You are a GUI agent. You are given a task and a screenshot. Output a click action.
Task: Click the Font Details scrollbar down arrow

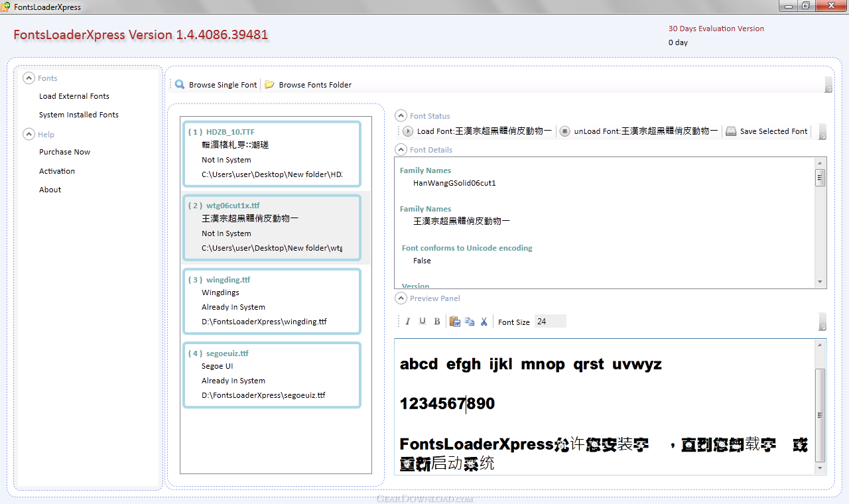[820, 282]
